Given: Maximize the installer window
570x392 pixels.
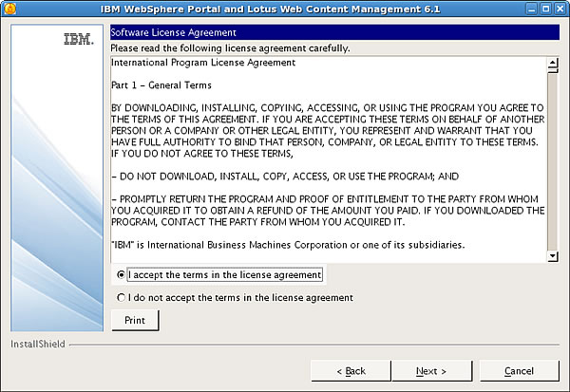Looking at the screenshot, I should [x=546, y=9].
